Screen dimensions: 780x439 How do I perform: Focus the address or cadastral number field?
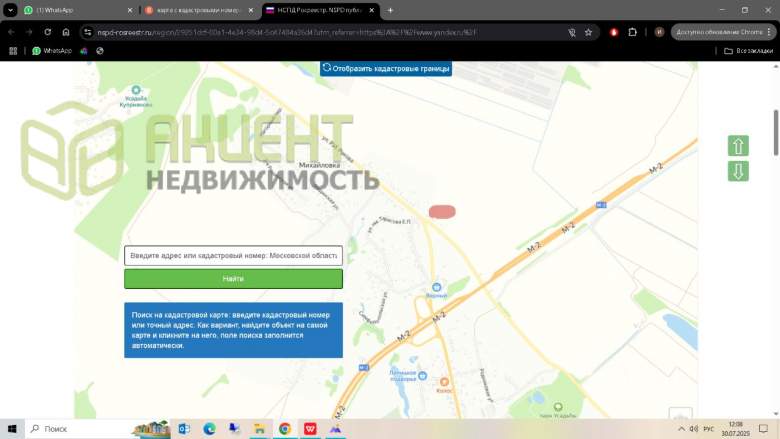point(233,256)
